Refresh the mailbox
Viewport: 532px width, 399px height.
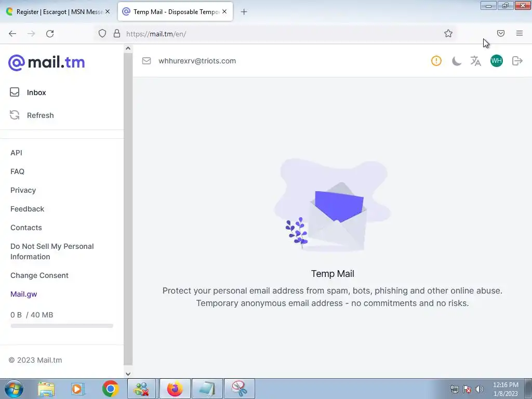coord(32,115)
